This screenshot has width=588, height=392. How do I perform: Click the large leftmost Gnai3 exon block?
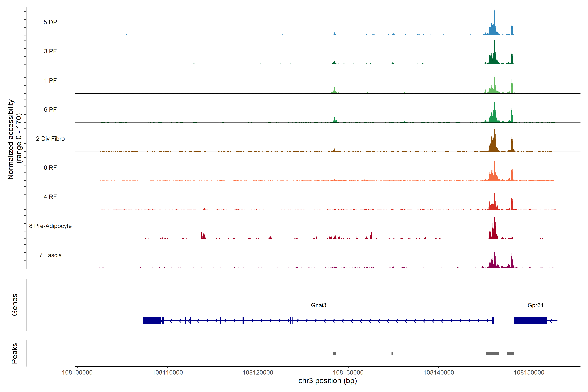point(152,320)
